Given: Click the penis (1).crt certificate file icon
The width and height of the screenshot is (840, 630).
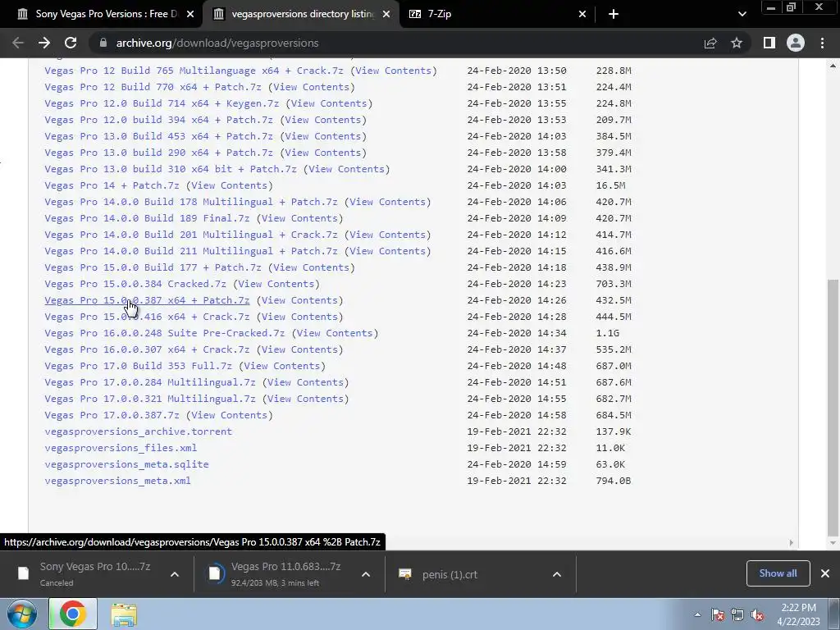Looking at the screenshot, I should click(405, 574).
